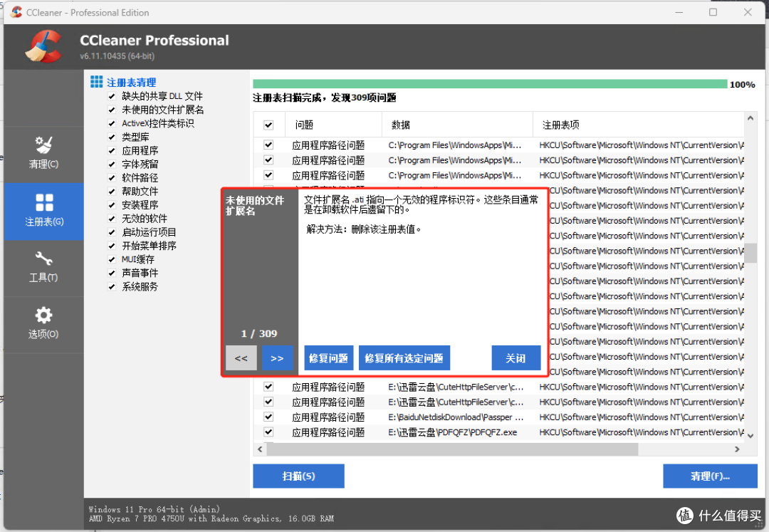Click the 注册表清理 heading
Screen dimensions: 769x532
pos(132,83)
